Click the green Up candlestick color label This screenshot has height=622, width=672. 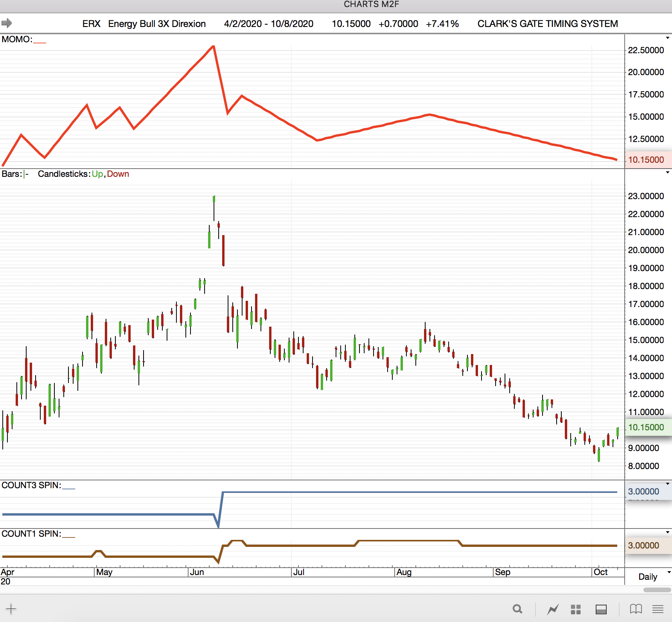click(x=97, y=174)
